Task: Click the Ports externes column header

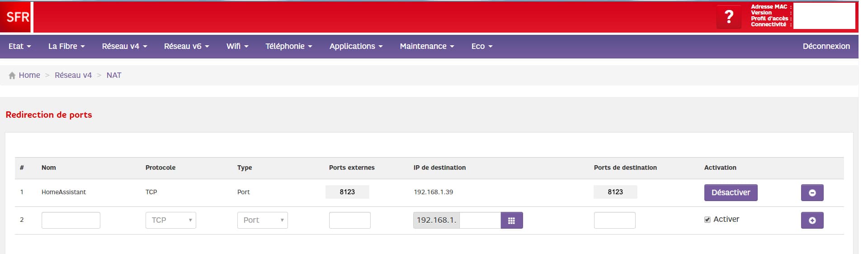Action: point(352,168)
